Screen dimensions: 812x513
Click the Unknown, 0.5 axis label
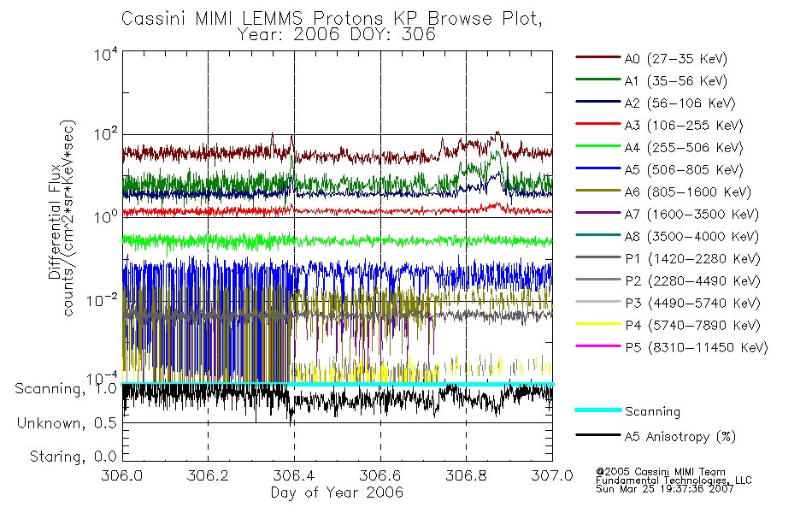67,423
